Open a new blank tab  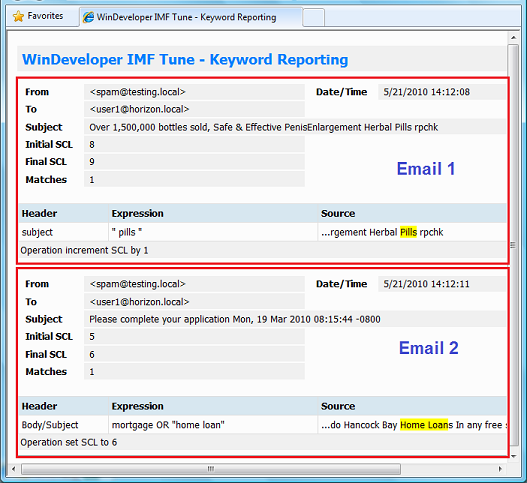tap(313, 17)
